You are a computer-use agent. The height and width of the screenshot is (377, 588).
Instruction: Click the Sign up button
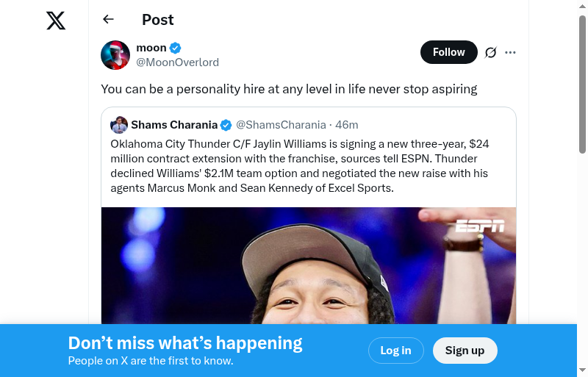(465, 351)
